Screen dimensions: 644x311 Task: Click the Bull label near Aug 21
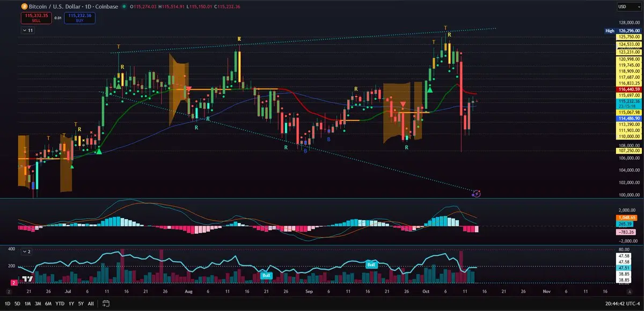click(x=266, y=275)
